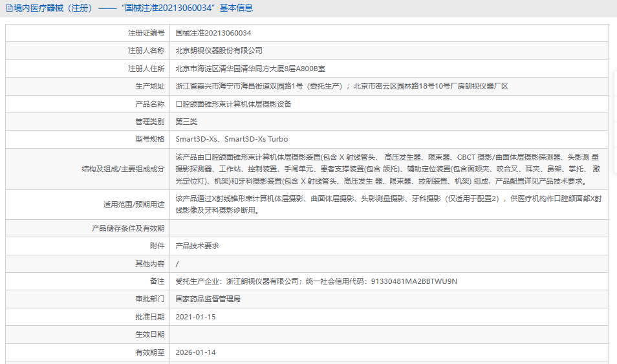This screenshot has height=364, width=617.
Task: Click the document icon before 境内医疗器械 header
Action: 9,8
